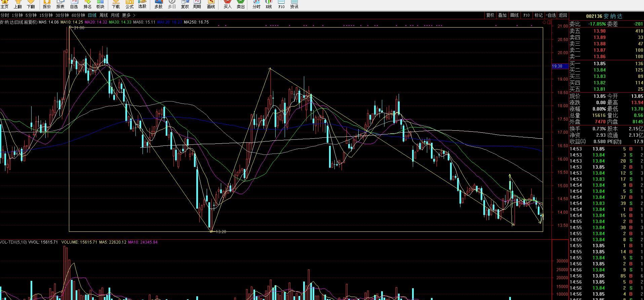Viewport: 644px width, 300px height.
Task: Click the 板块 sectors toolbar icon
Action: click(100, 4)
